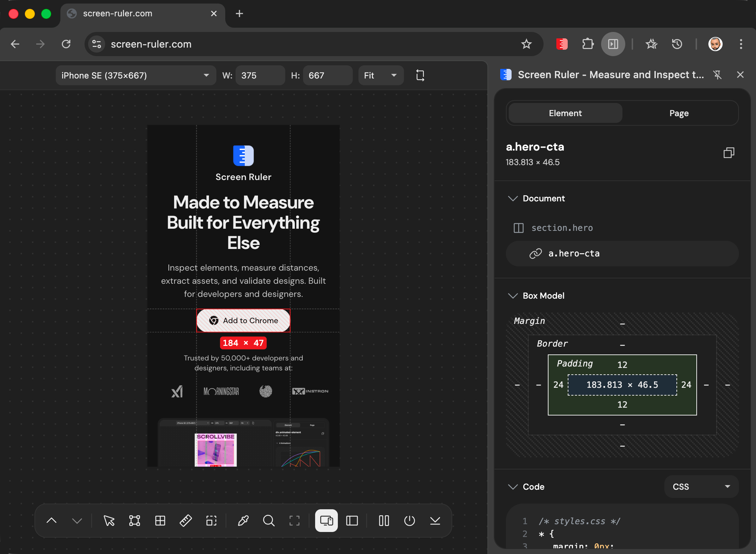Bookmark this page with star icon
Viewport: 756px width, 554px height.
tap(526, 44)
